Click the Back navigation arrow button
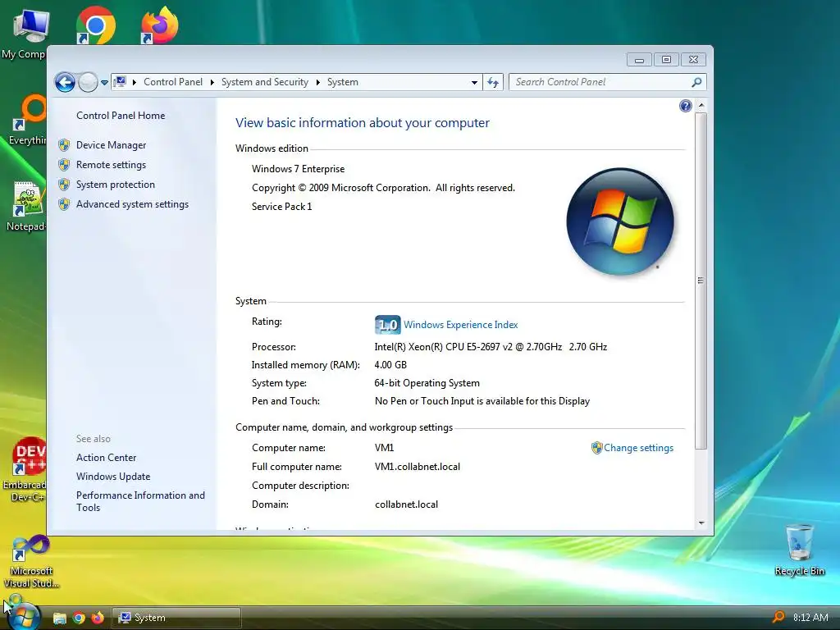The width and height of the screenshot is (840, 630). click(x=65, y=82)
